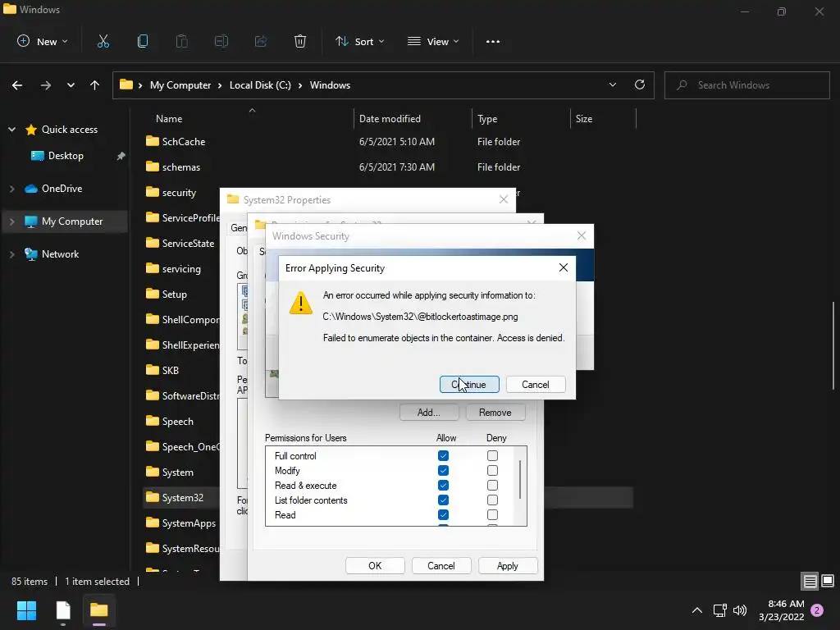Image resolution: width=840 pixels, height=630 pixels.
Task: Toggle Deny checkbox for Full control
Action: point(492,456)
